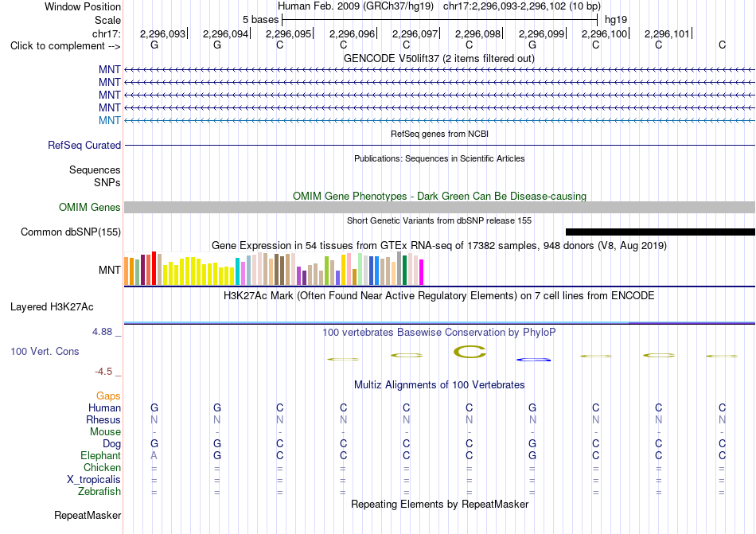Click the 'Short Genetic Variants from dbSNP' title

tap(439, 220)
